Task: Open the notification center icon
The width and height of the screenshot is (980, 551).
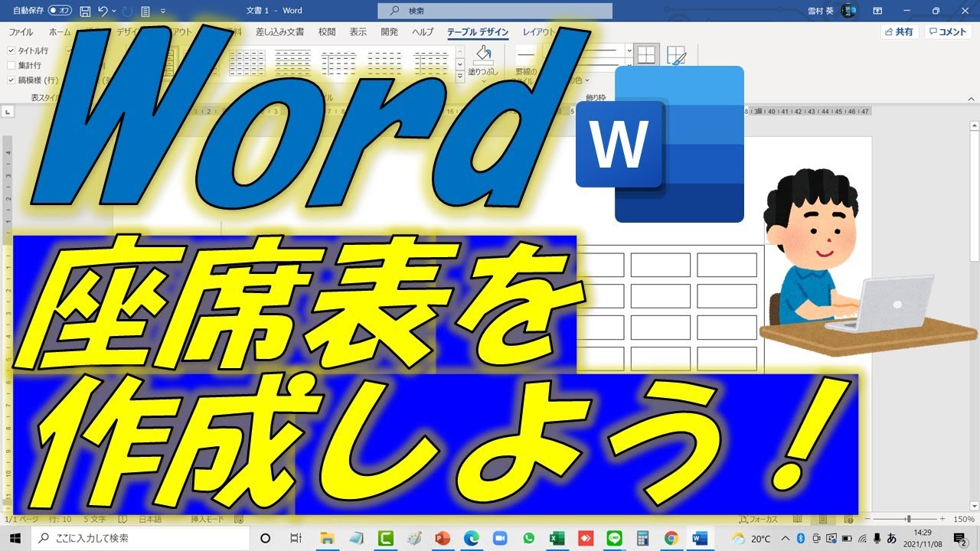Action: [961, 538]
